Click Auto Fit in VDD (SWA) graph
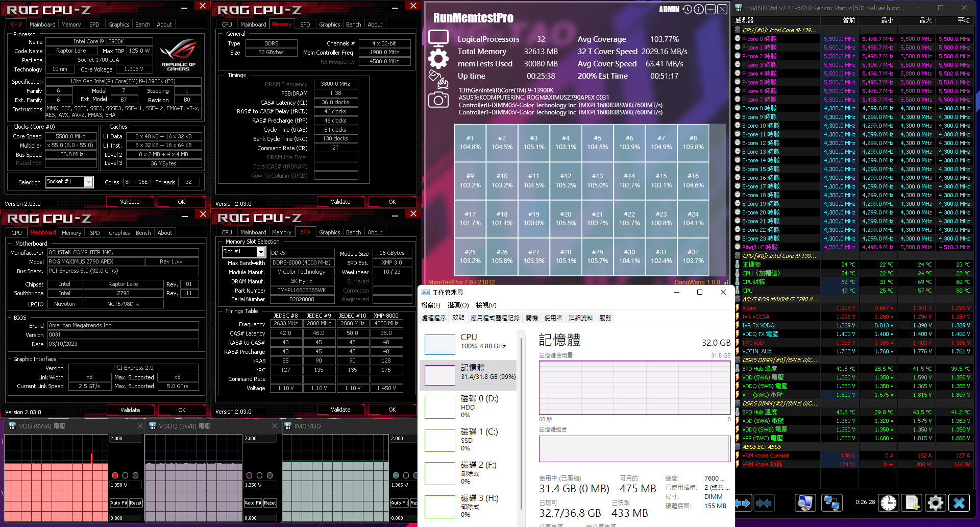 (119, 503)
